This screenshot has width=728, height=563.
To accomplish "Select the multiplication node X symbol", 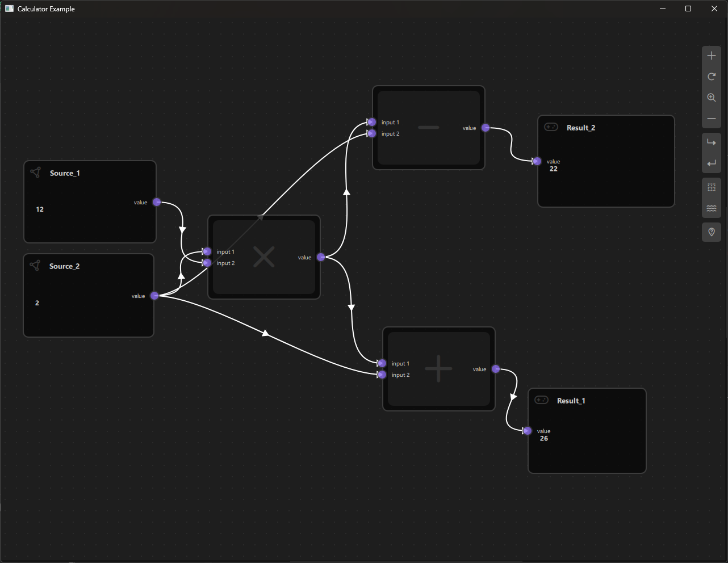I will coord(264,257).
